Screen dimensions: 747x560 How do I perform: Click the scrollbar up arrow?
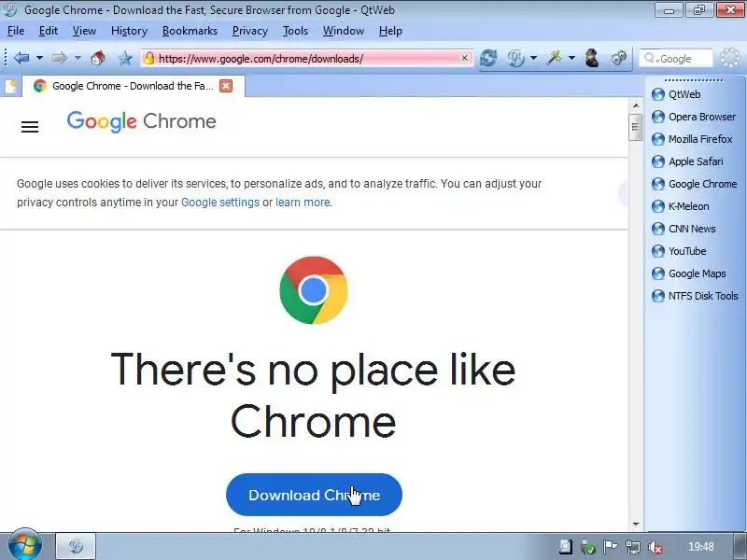(636, 105)
